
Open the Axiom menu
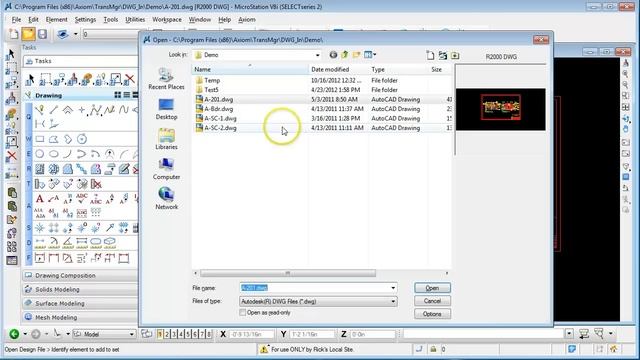click(x=247, y=20)
